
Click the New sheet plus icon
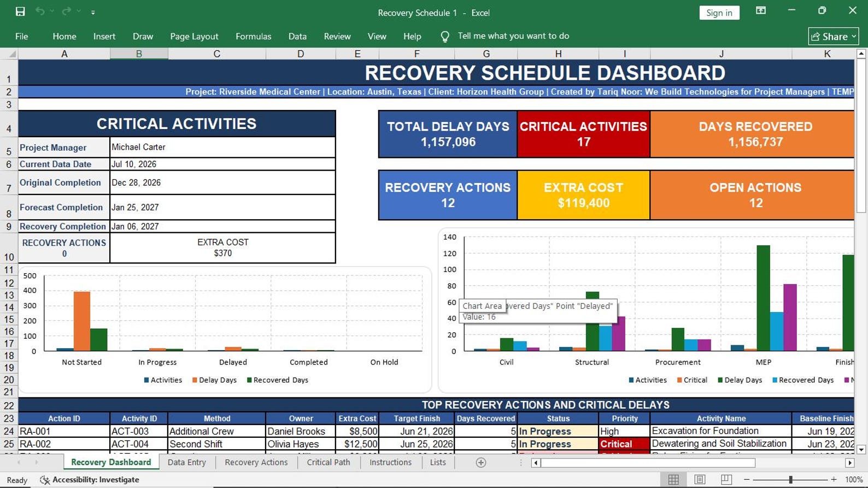pyautogui.click(x=481, y=463)
